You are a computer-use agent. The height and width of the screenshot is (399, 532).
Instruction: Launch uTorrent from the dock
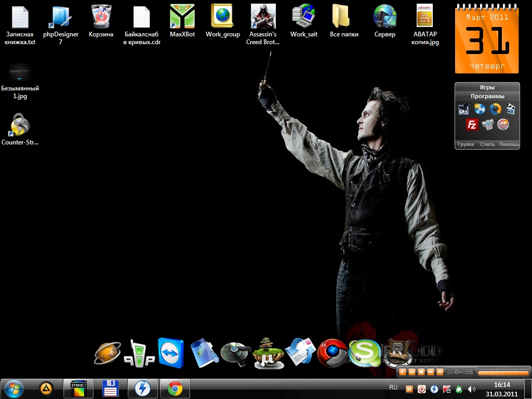coord(268,354)
